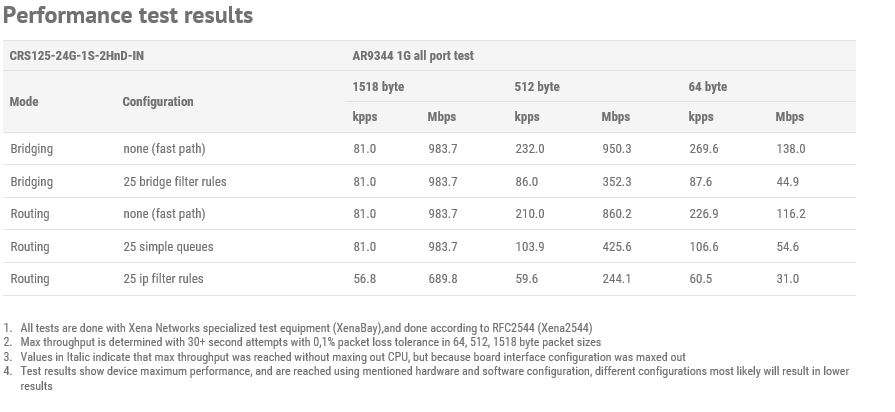Select the 25 bridge filter rules cell
This screenshot has height=412, width=895.
pyautogui.click(x=175, y=181)
